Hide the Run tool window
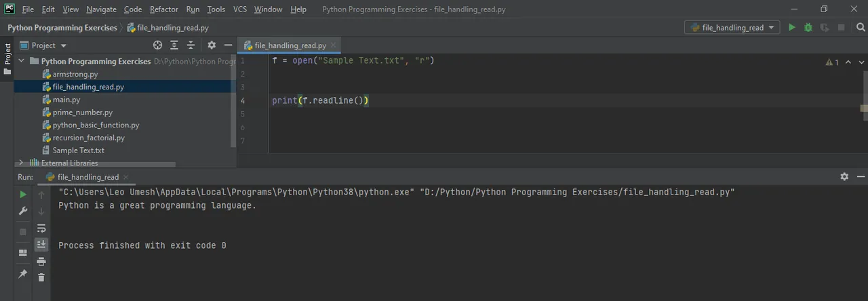 (861, 176)
